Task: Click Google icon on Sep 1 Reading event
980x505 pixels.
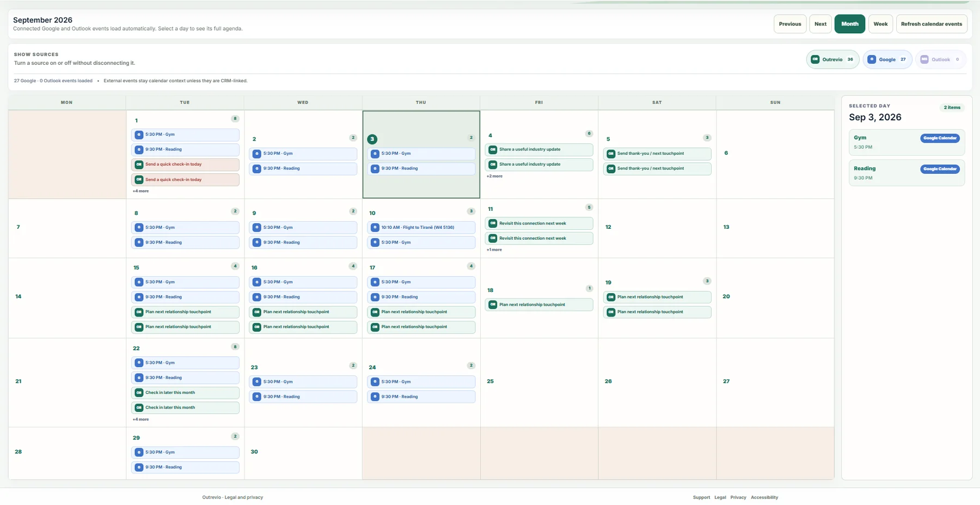Action: pos(139,149)
